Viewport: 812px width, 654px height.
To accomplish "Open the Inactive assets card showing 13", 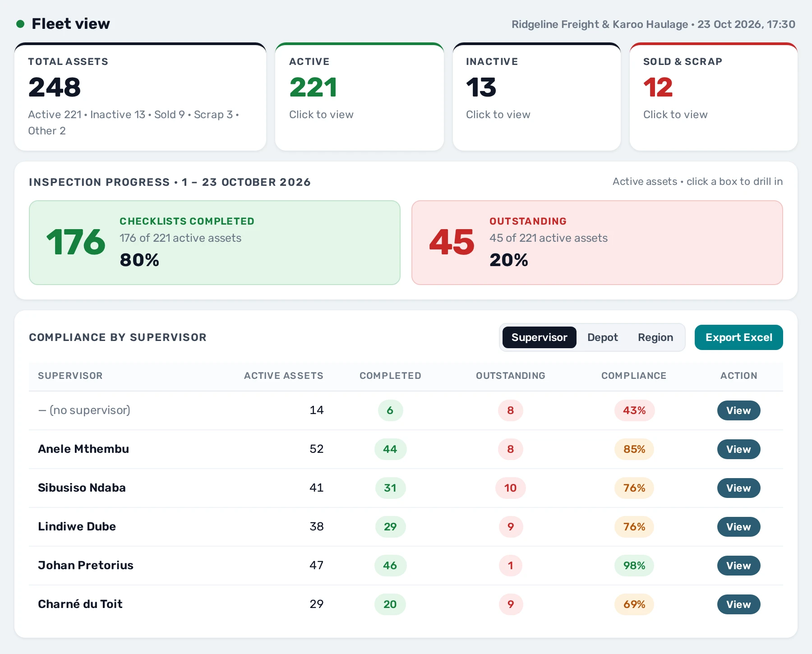I will [537, 97].
